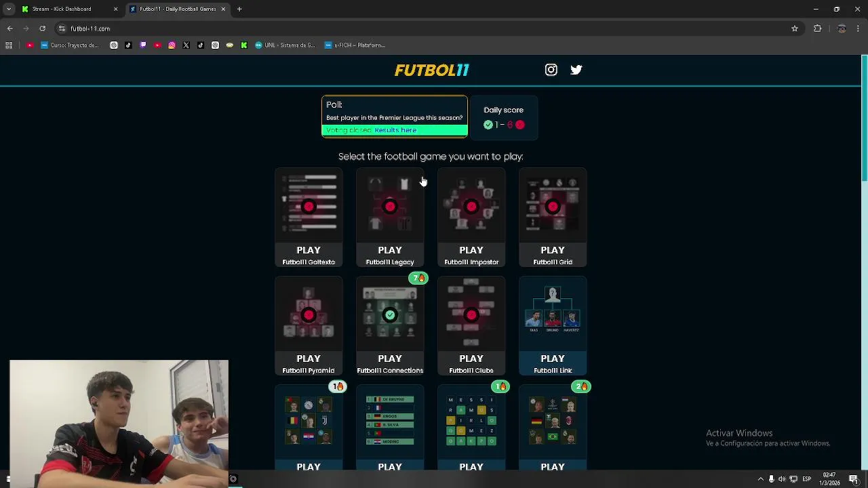Click the Legacy shirts preview thumbnail
The image size is (868, 488).
pyautogui.click(x=390, y=205)
